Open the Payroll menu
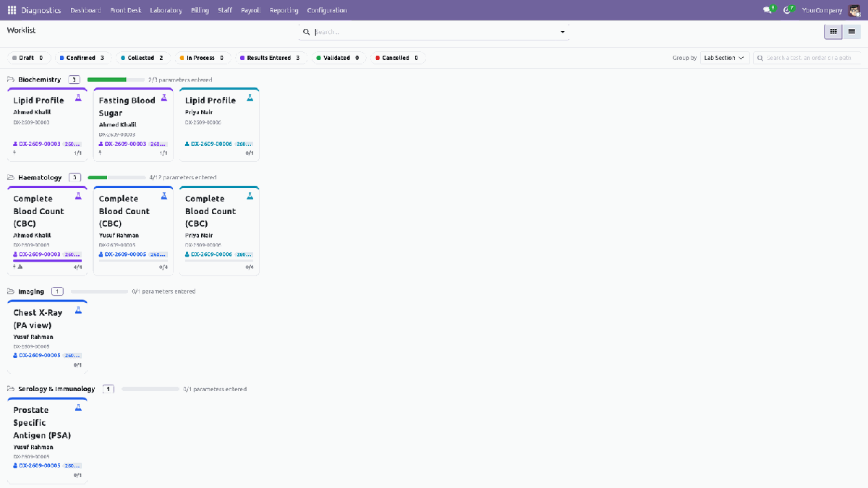 click(x=250, y=10)
